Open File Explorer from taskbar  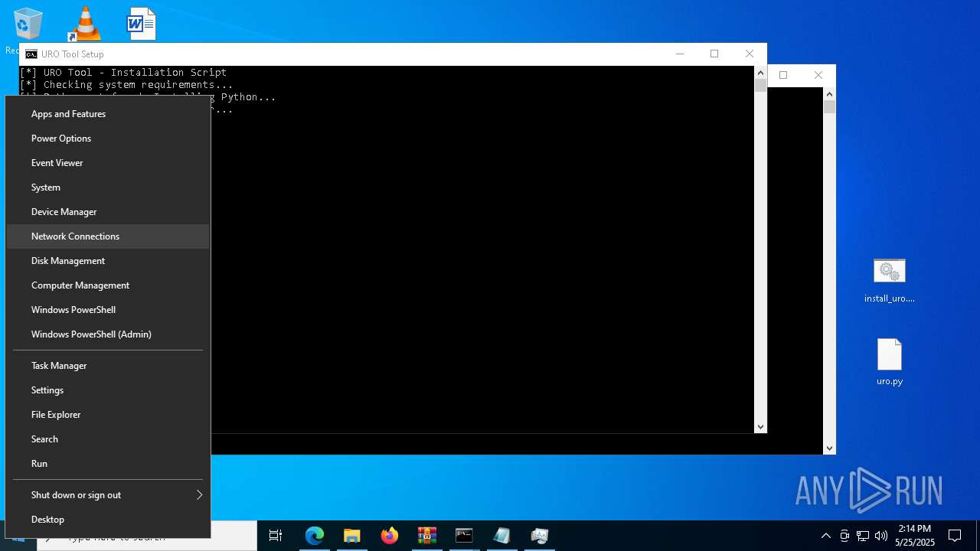352,536
